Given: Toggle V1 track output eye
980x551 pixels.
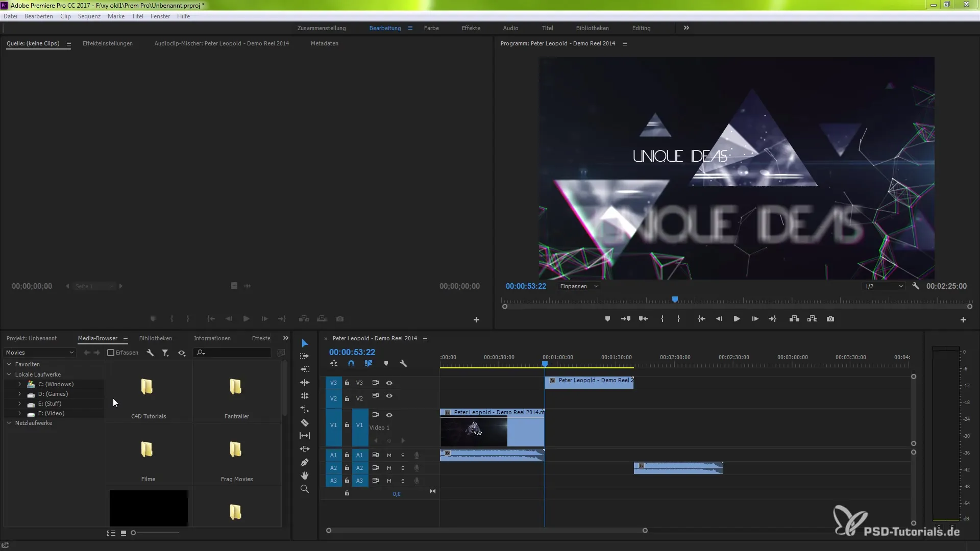Looking at the screenshot, I should coord(389,415).
